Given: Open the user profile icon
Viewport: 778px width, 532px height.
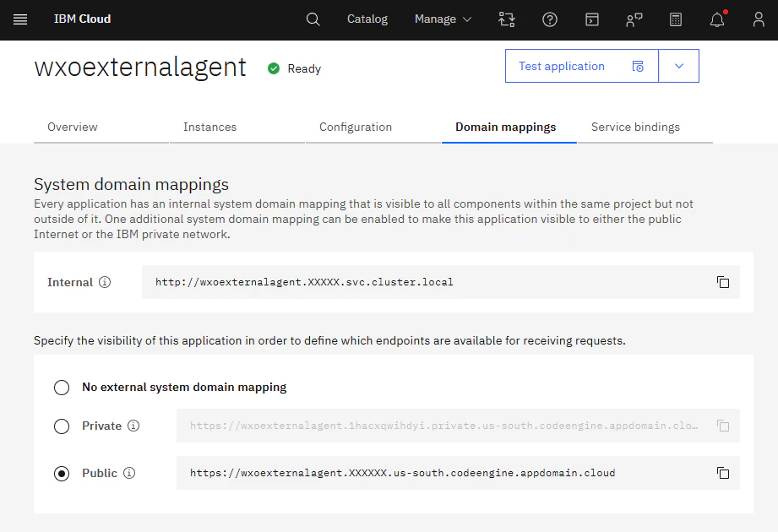Looking at the screenshot, I should pos(759,19).
